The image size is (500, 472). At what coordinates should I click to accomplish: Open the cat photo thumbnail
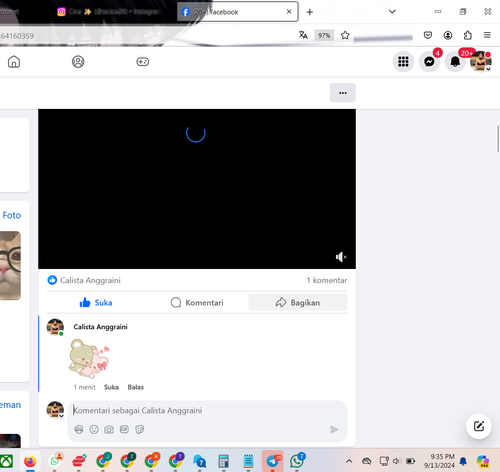10,266
